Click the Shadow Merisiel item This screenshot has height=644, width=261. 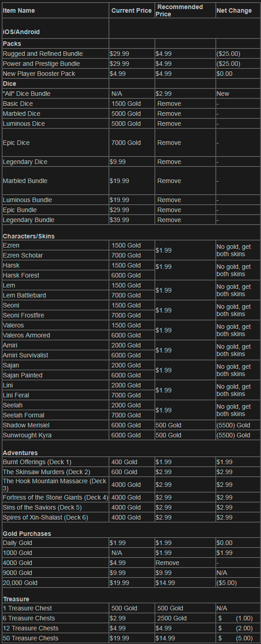click(x=26, y=425)
